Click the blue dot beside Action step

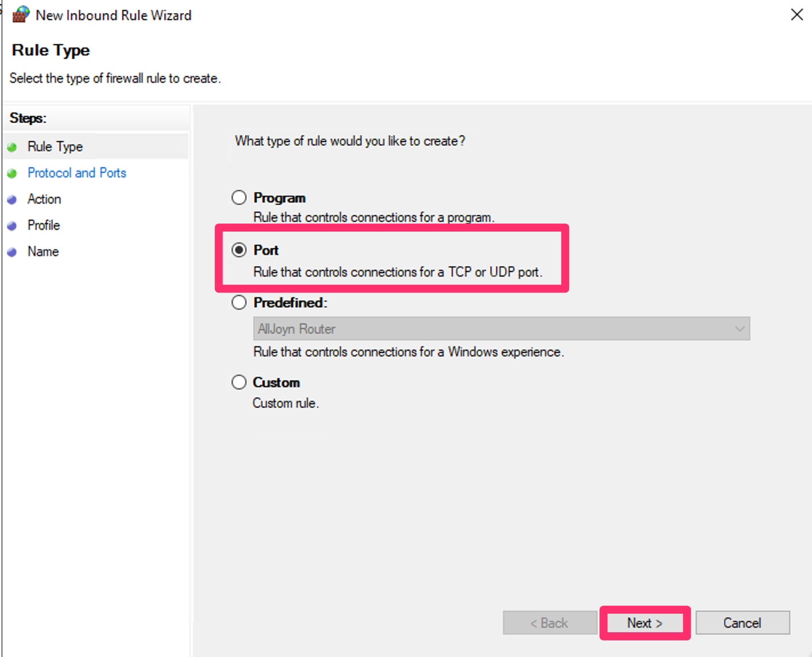tap(12, 199)
